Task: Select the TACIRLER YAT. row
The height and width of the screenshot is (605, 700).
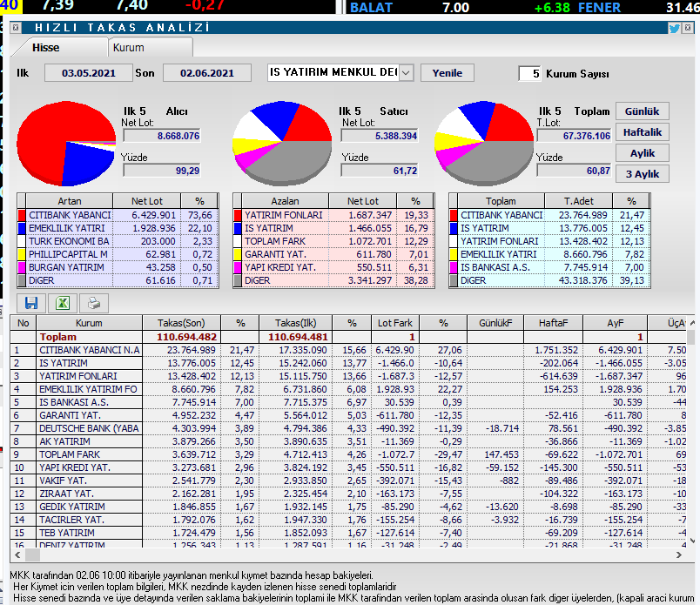Action: [348, 520]
